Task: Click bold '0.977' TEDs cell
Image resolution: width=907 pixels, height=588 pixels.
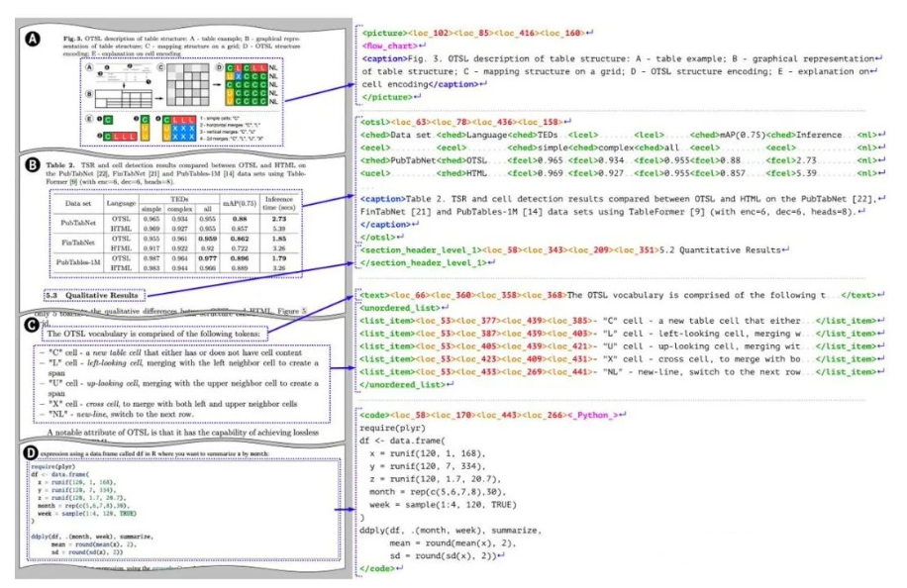Action: point(207,258)
